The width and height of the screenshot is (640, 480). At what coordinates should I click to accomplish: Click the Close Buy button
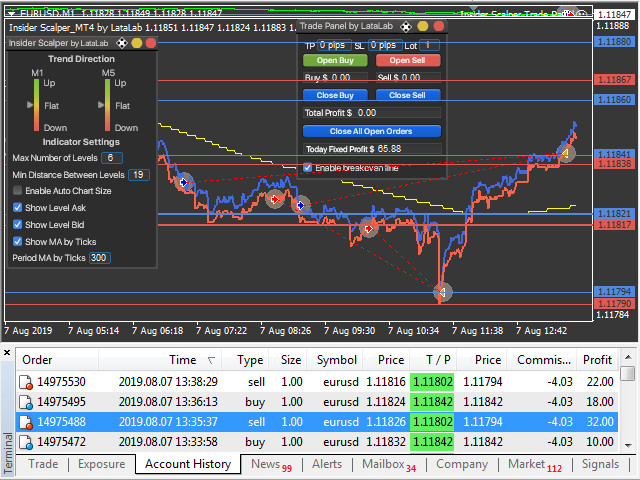(335, 95)
